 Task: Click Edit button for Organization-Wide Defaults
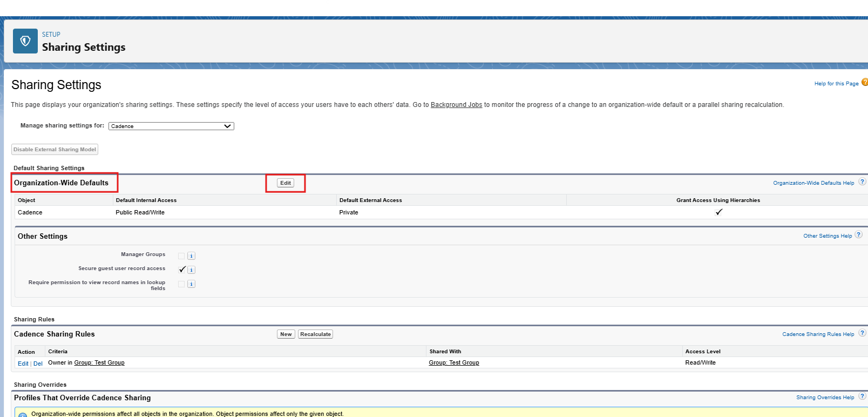tap(286, 183)
